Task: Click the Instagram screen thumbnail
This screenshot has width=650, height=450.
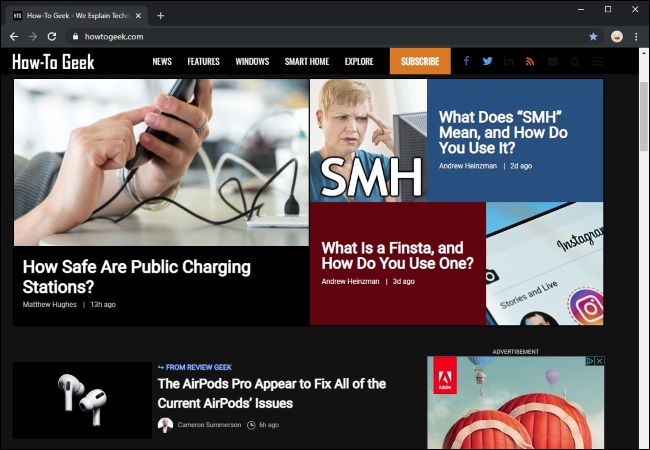Action: (545, 264)
